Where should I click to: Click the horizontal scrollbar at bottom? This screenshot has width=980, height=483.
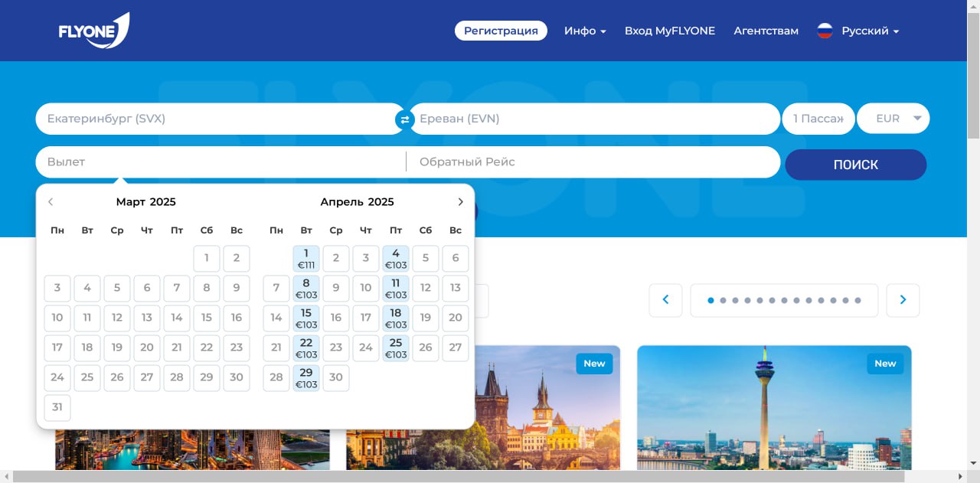[x=490, y=477]
